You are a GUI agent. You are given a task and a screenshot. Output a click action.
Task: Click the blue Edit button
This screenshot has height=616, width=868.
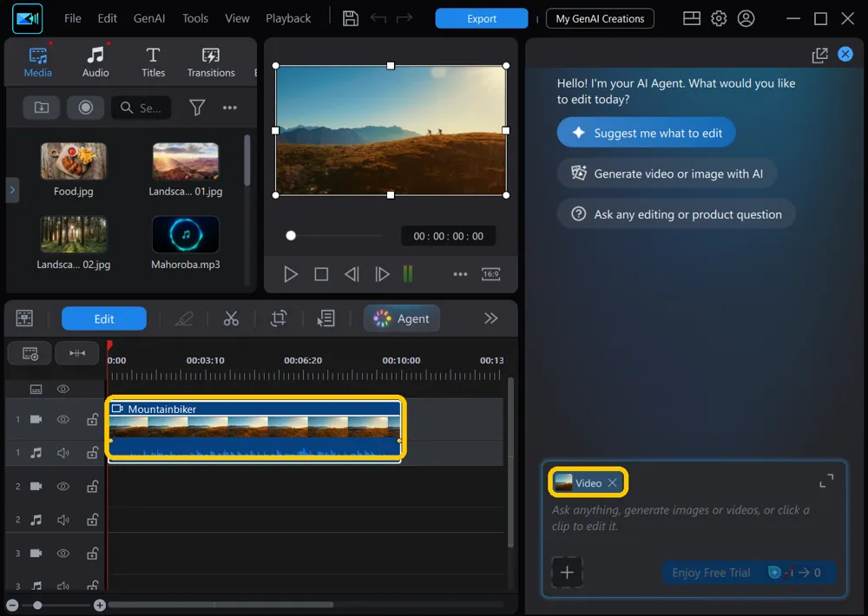tap(104, 318)
